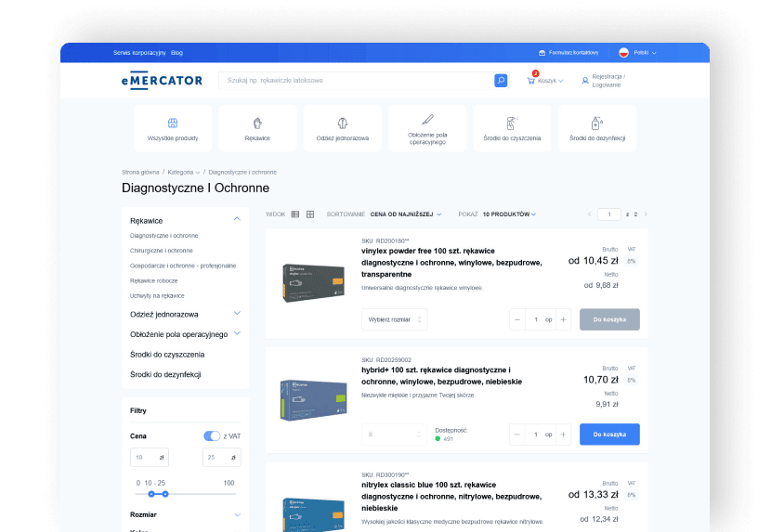
Task: Select Chirurgiczne i ochronne in sidebar
Action: click(162, 251)
